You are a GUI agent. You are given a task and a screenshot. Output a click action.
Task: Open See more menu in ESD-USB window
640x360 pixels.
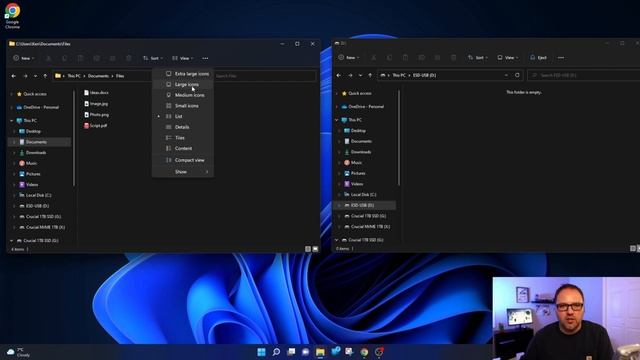[561, 58]
